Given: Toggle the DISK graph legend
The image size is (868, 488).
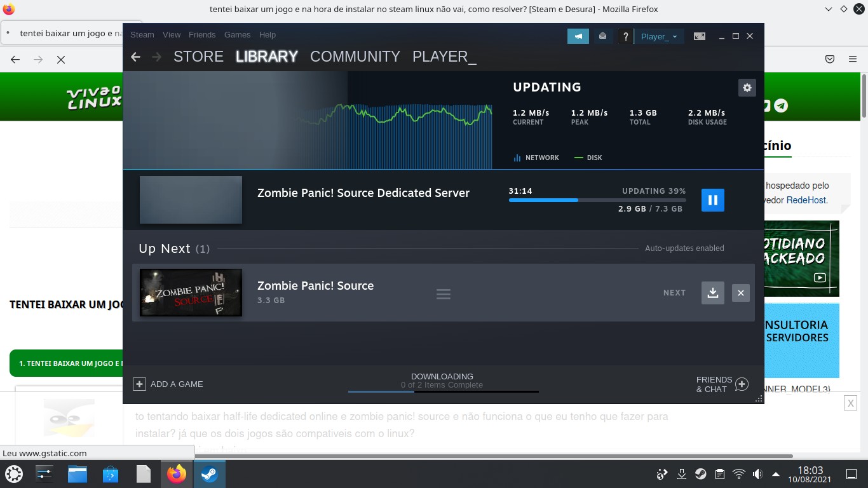Looking at the screenshot, I should pos(588,158).
